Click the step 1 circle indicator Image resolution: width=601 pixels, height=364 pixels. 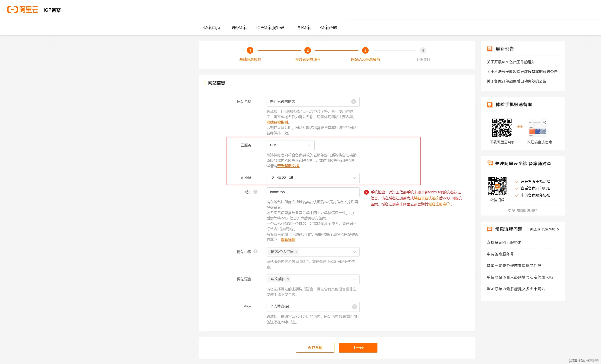coord(250,50)
